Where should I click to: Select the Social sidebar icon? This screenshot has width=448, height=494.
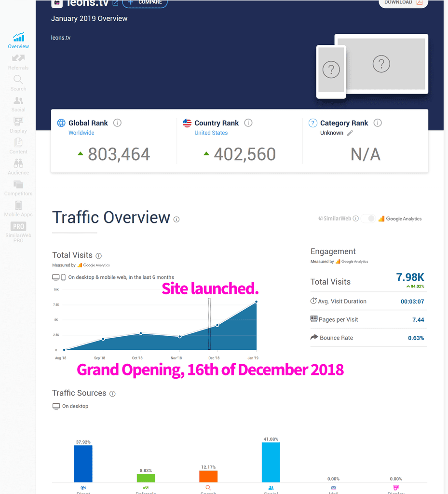18,104
